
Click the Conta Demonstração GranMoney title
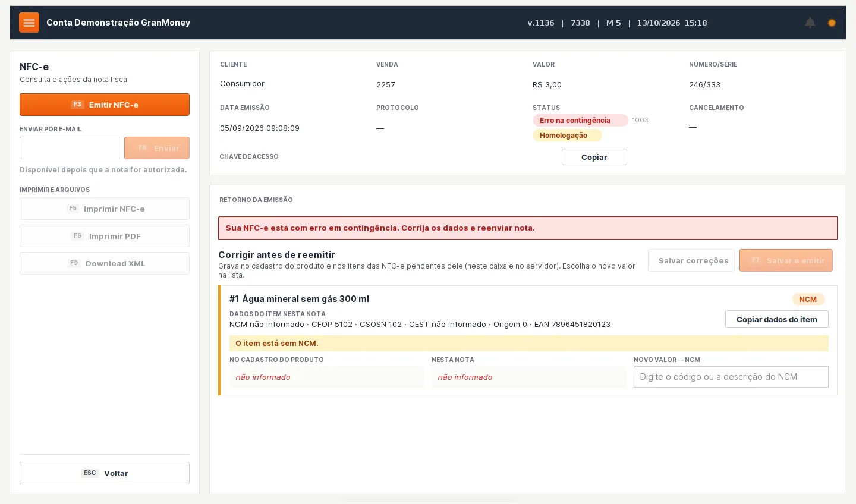pos(118,23)
